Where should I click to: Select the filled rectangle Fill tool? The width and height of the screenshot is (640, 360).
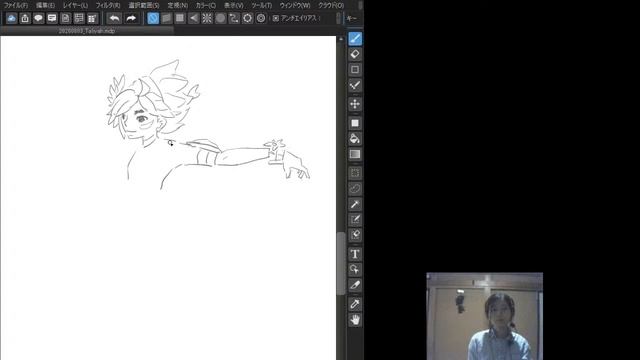[355, 123]
